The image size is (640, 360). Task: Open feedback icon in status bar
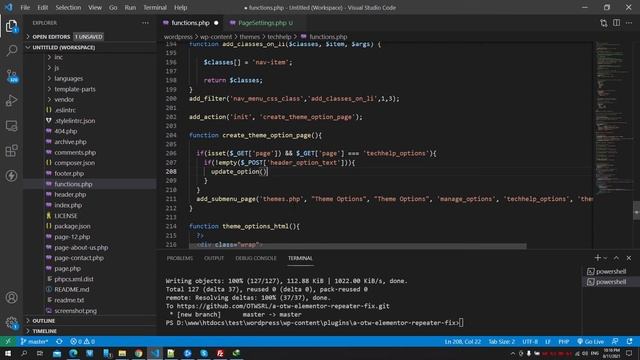[616, 341]
